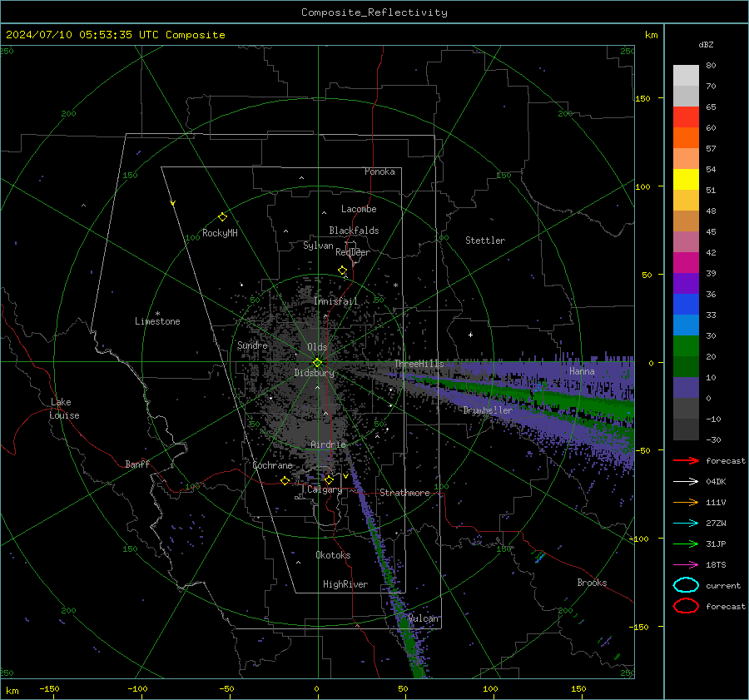Image resolution: width=749 pixels, height=700 pixels.
Task: Click the Cochrane map label
Action: [x=272, y=465]
